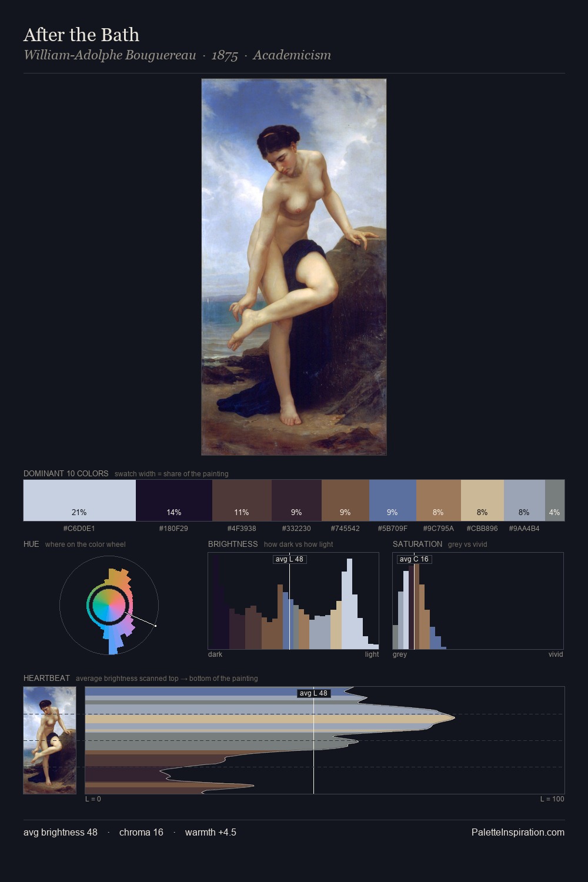Click the hex code label #9AA4B4

[x=524, y=529]
